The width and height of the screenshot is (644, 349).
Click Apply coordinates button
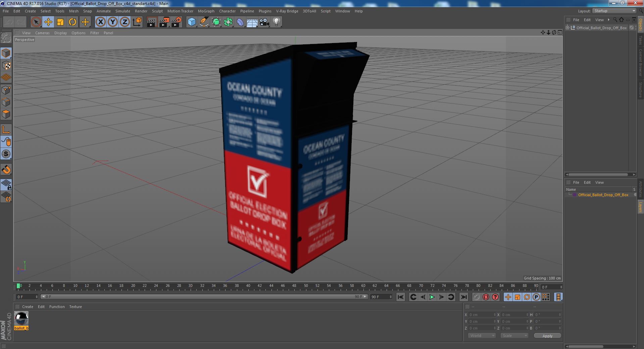pos(547,336)
